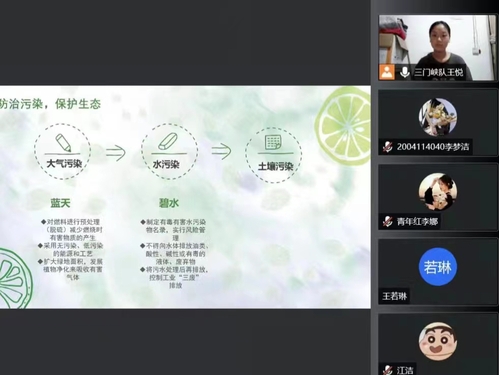Click the pencil icon above 大气污染

tap(63, 143)
